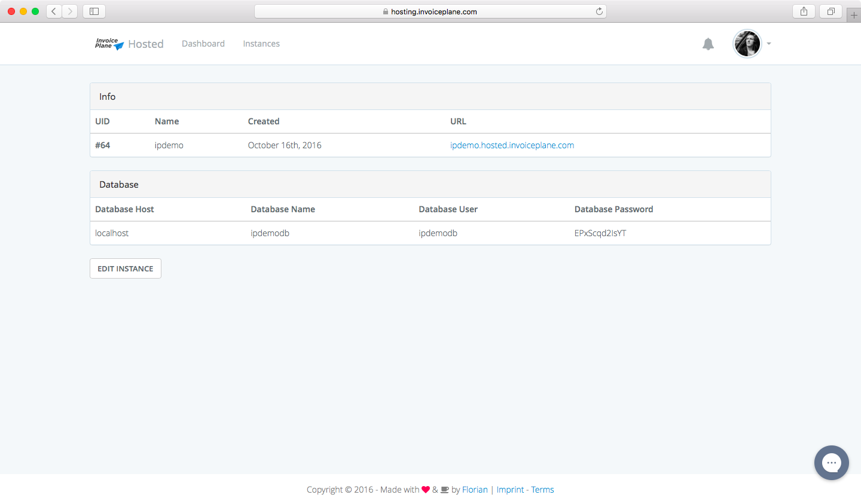
Task: Click the localhost database host value
Action: 112,233
